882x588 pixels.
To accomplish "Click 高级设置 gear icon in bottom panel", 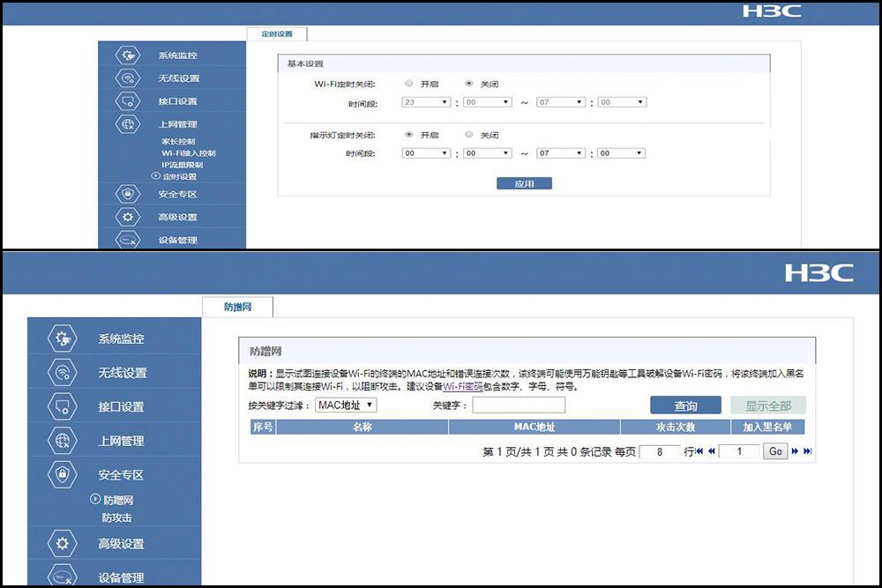I will pos(62,543).
